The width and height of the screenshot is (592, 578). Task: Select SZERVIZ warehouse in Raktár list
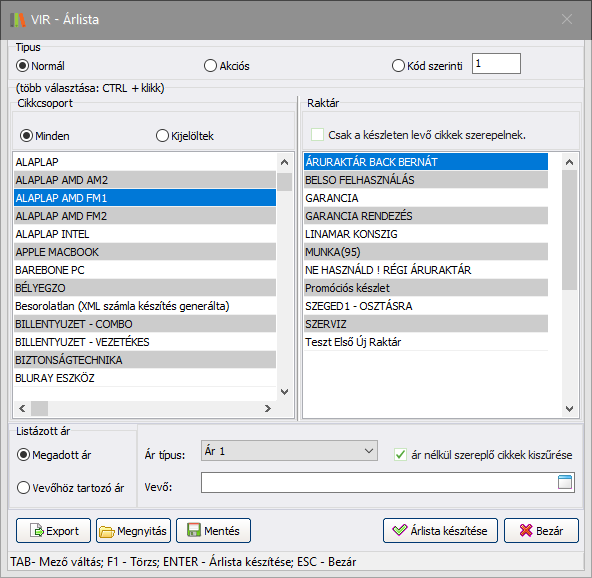coord(426,324)
